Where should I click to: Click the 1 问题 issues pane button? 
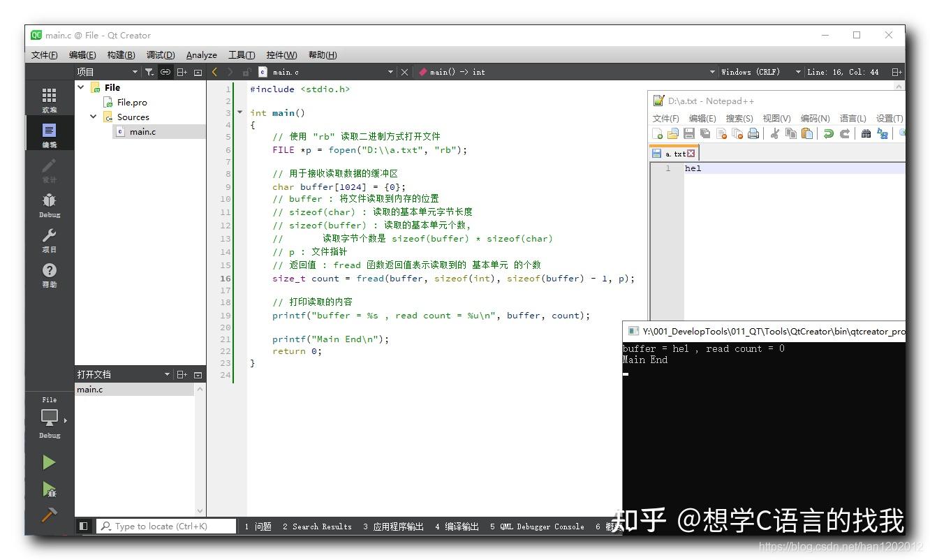pyautogui.click(x=258, y=526)
